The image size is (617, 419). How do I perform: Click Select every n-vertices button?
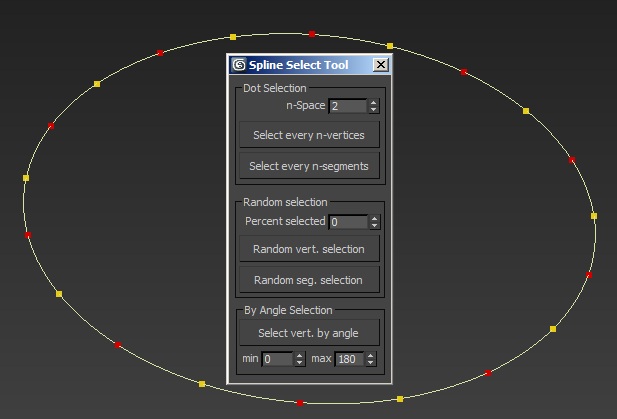point(309,135)
